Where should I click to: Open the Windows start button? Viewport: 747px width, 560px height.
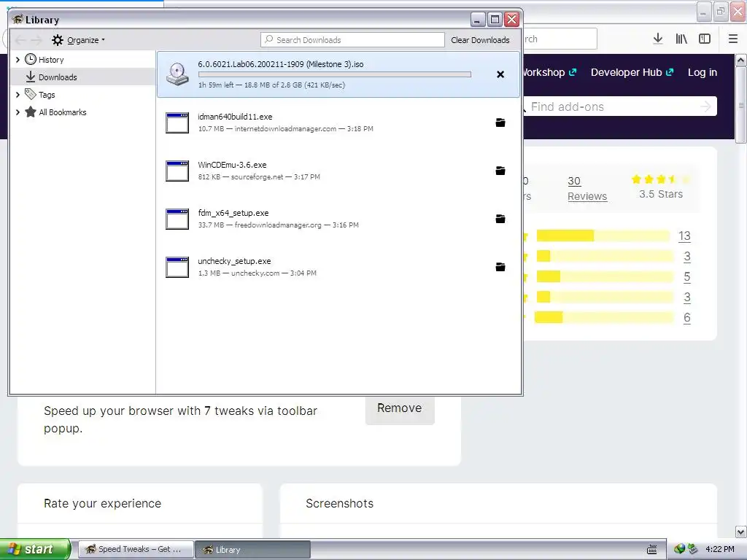(x=35, y=549)
